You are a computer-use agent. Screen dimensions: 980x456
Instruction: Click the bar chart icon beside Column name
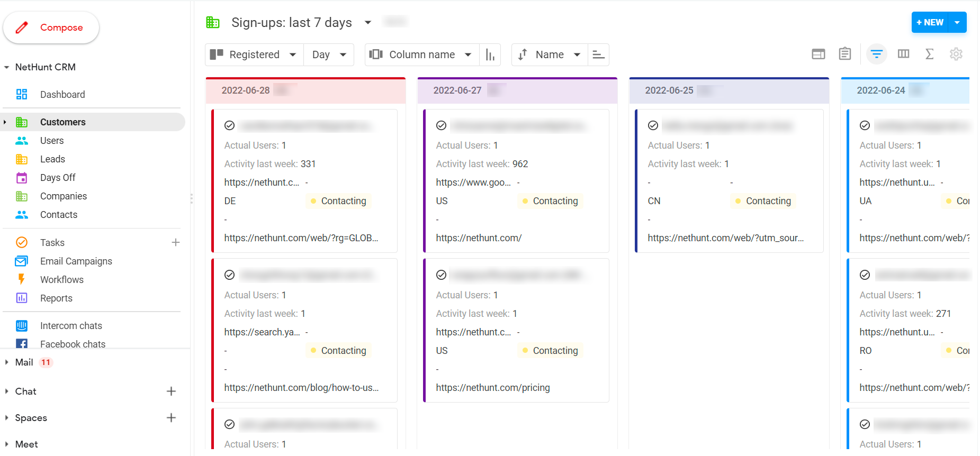point(490,55)
